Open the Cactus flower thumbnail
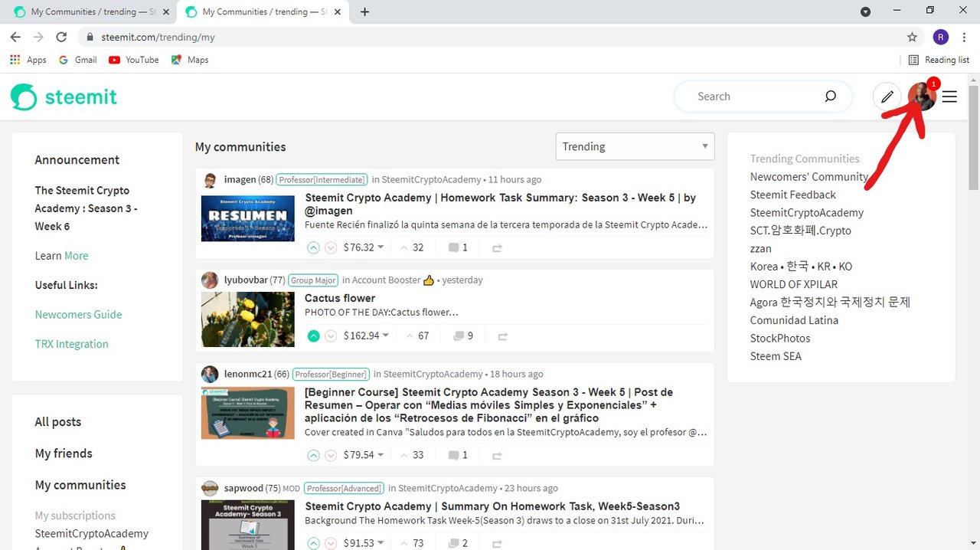 [247, 319]
